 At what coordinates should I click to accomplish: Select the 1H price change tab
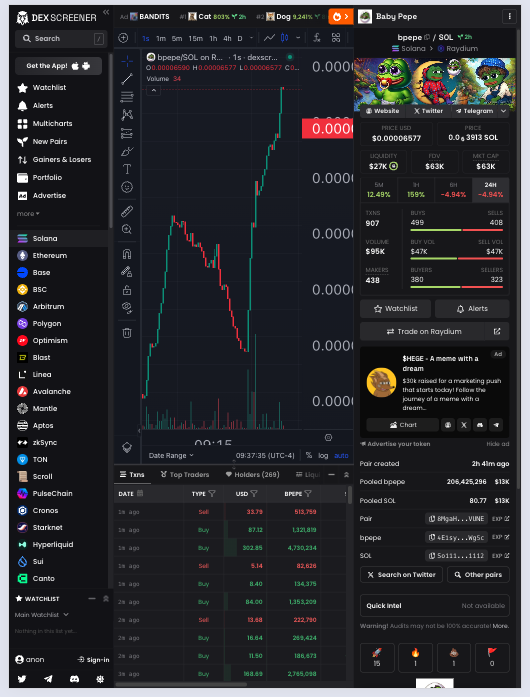click(x=416, y=190)
